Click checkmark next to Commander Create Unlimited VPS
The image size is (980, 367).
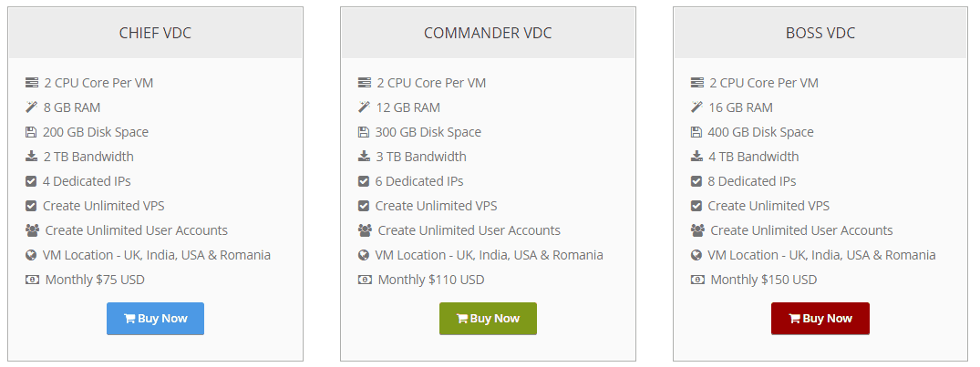[364, 205]
